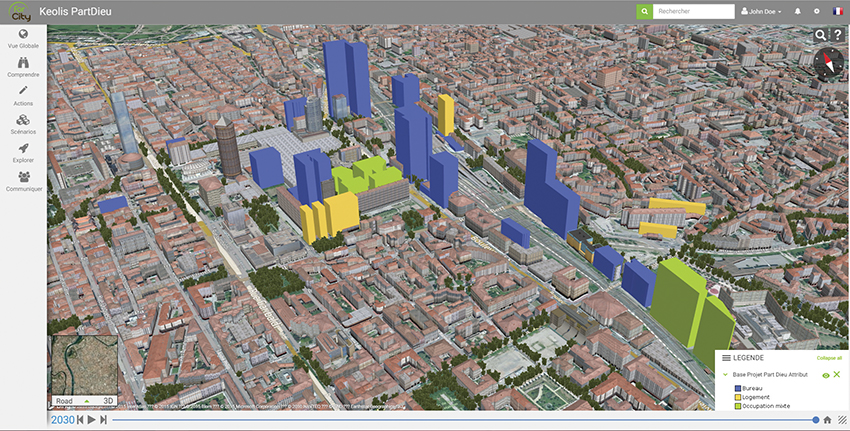850x431 pixels.
Task: Remove Base Projet Part Dieu layer with X
Action: (837, 375)
